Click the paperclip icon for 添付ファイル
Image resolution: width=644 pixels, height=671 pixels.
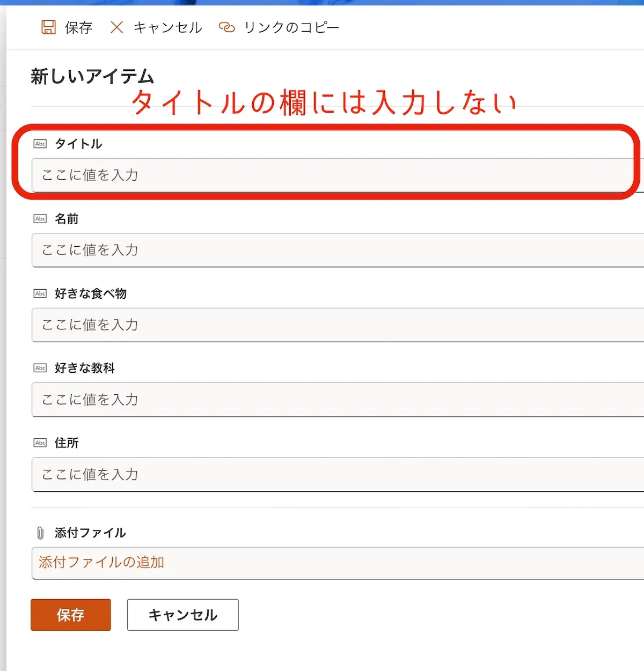coord(40,533)
